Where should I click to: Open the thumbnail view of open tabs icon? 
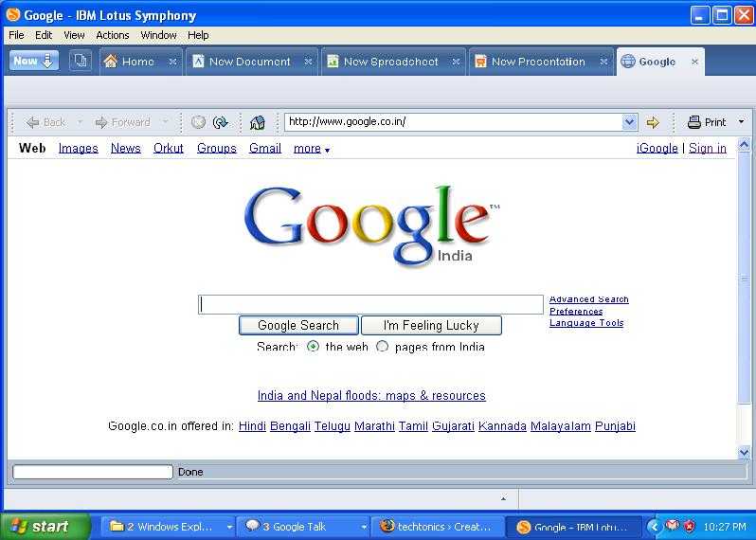point(80,62)
